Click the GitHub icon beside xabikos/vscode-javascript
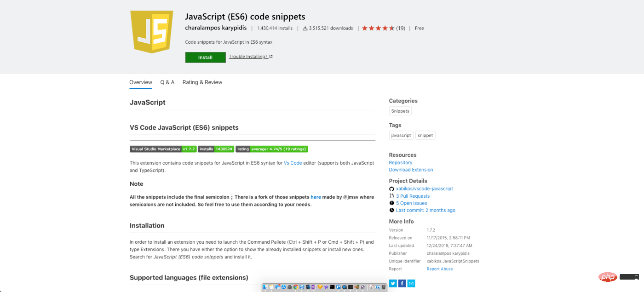This screenshot has width=644, height=292. 391,189
